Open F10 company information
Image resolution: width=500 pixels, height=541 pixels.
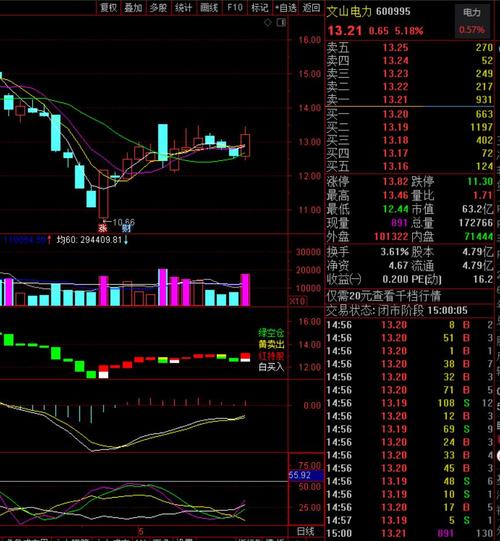[235, 7]
